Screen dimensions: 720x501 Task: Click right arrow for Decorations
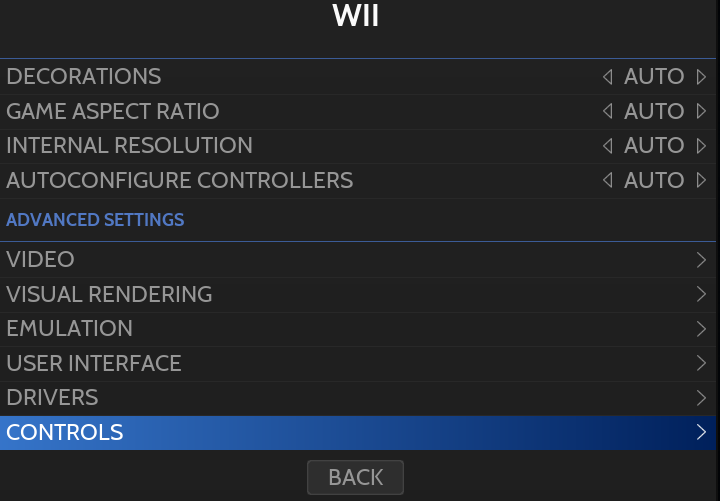tap(702, 77)
